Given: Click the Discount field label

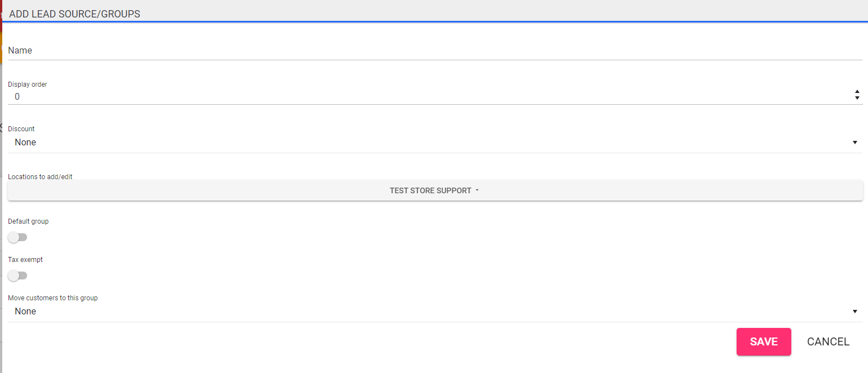Looking at the screenshot, I should [x=21, y=129].
